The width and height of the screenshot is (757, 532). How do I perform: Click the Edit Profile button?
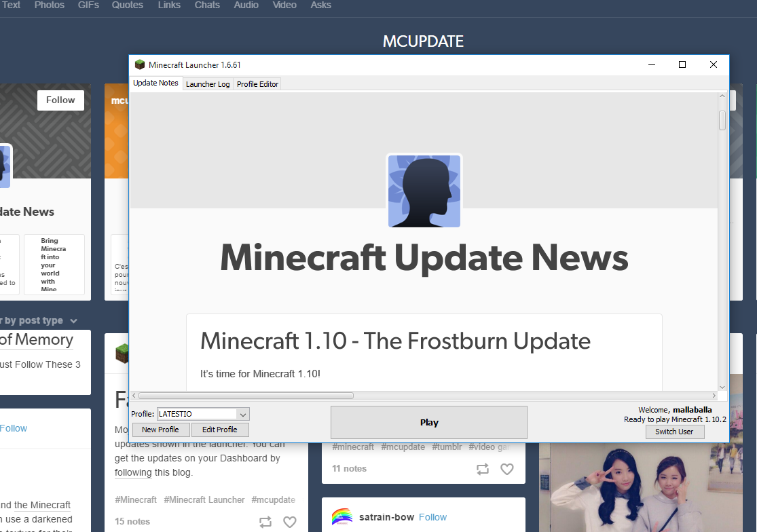[x=220, y=430]
